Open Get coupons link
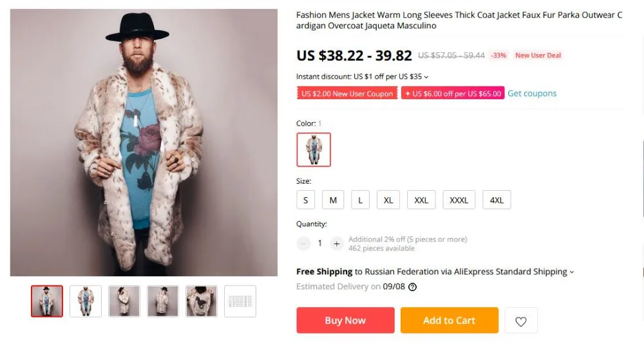Screen dimensions: 644x344 tap(532, 93)
